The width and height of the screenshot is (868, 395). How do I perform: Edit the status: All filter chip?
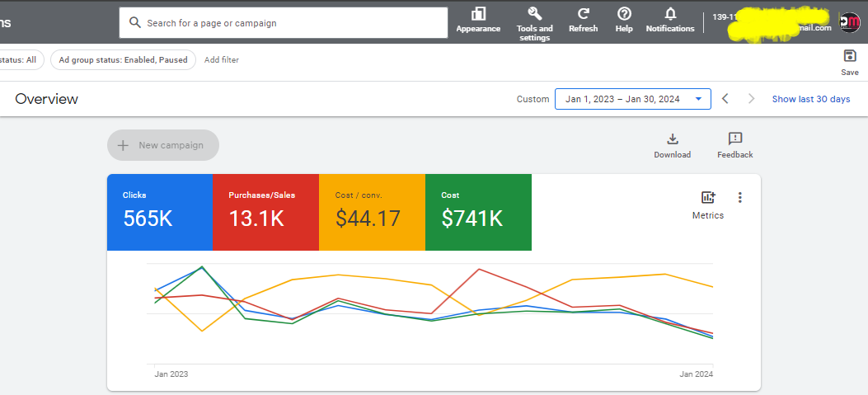pyautogui.click(x=20, y=60)
